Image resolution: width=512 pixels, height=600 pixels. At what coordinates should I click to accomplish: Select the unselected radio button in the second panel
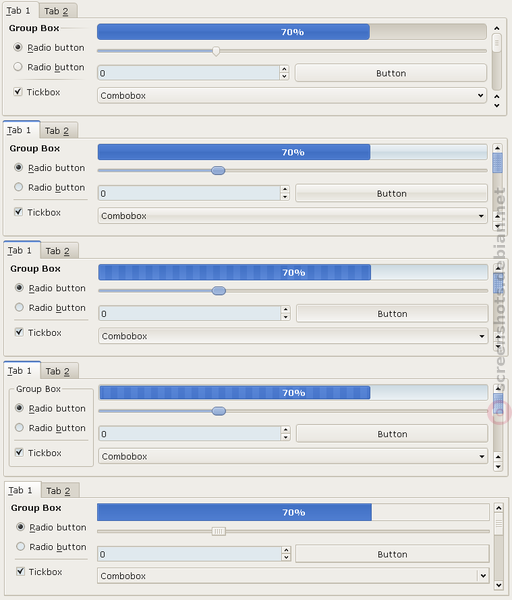coord(18,187)
